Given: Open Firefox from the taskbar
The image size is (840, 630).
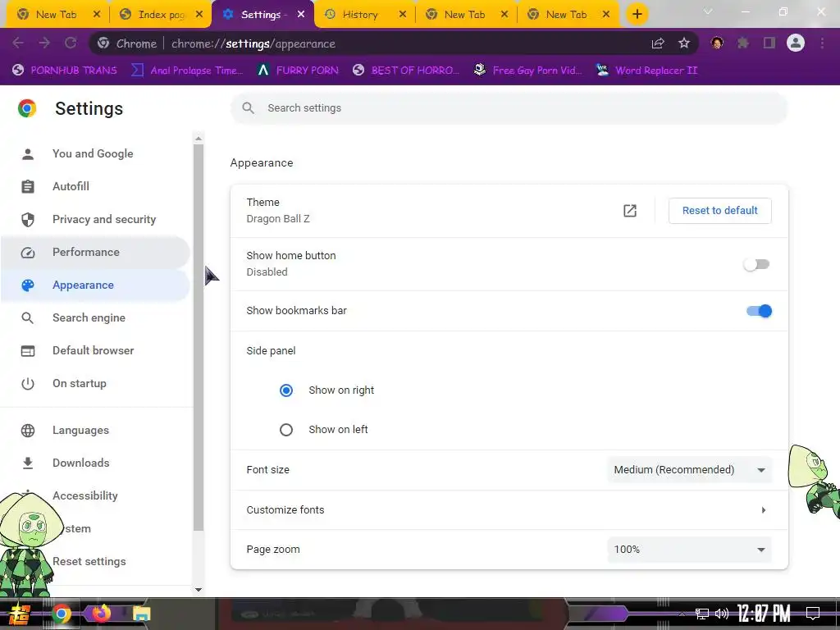Looking at the screenshot, I should (x=101, y=613).
